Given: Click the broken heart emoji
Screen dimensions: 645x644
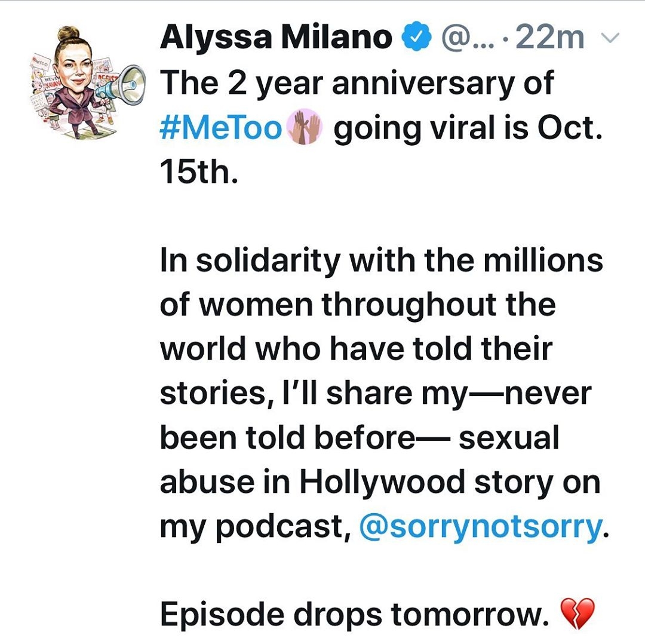Looking at the screenshot, I should click(x=578, y=613).
